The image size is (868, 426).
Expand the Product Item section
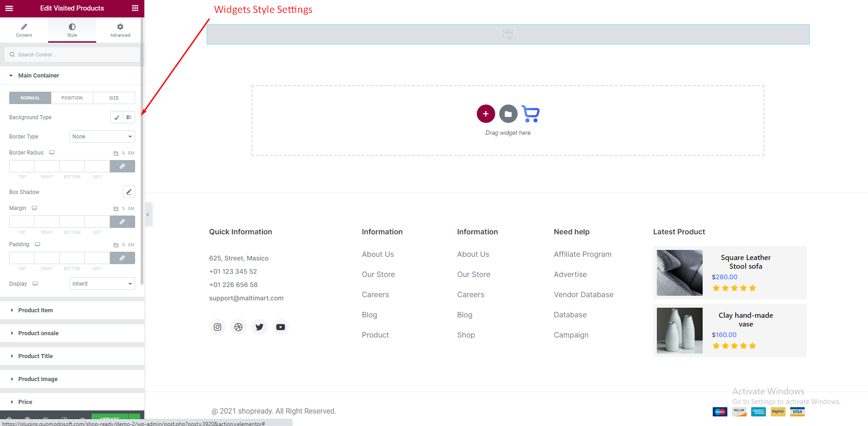[x=36, y=310]
